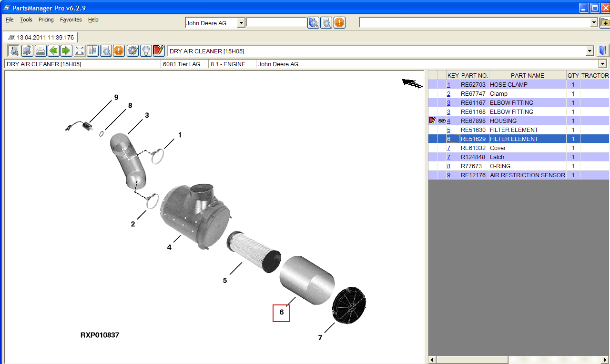Viewport: 610px width, 364px height.
Task: Click the blue book icon at toolbar right
Action: pyautogui.click(x=603, y=51)
